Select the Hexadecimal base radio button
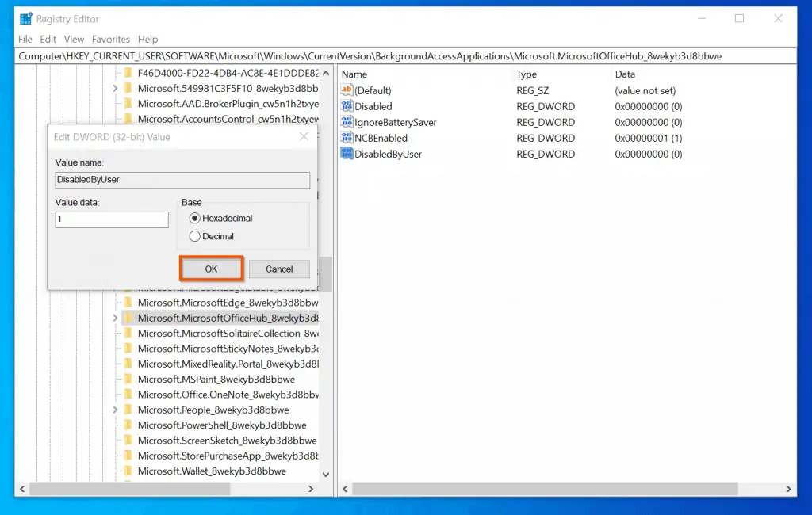Image resolution: width=812 pixels, height=515 pixels. (195, 218)
